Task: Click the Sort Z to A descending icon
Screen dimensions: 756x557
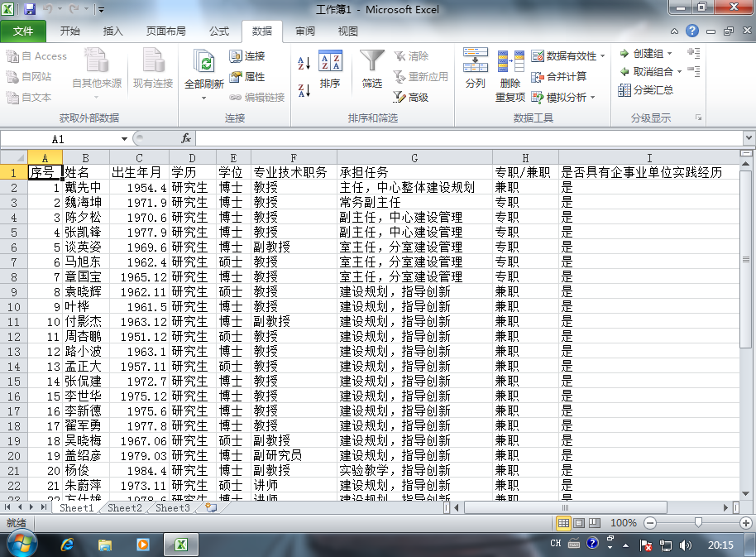Action: pos(304,90)
